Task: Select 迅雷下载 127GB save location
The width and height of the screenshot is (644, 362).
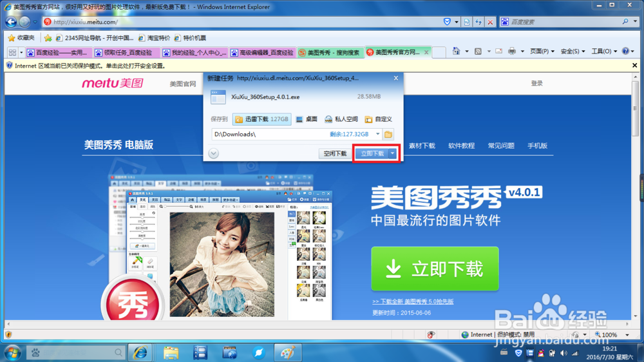Action: pyautogui.click(x=262, y=119)
